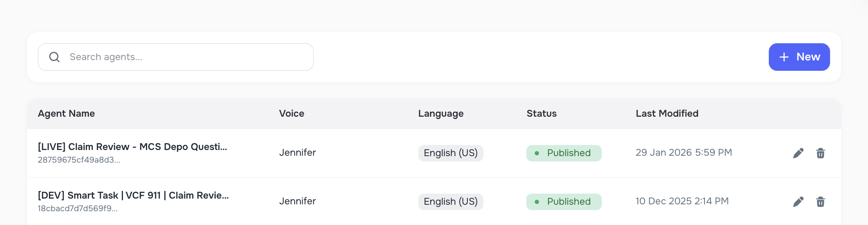Viewport: 868px width, 225px height.
Task: Click the English (US) badge in first row
Action: point(450,153)
